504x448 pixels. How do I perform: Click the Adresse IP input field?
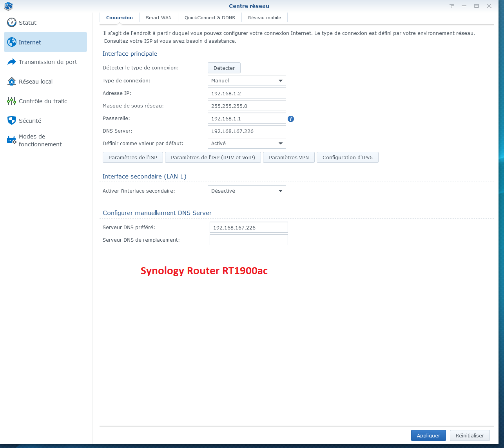pyautogui.click(x=247, y=93)
